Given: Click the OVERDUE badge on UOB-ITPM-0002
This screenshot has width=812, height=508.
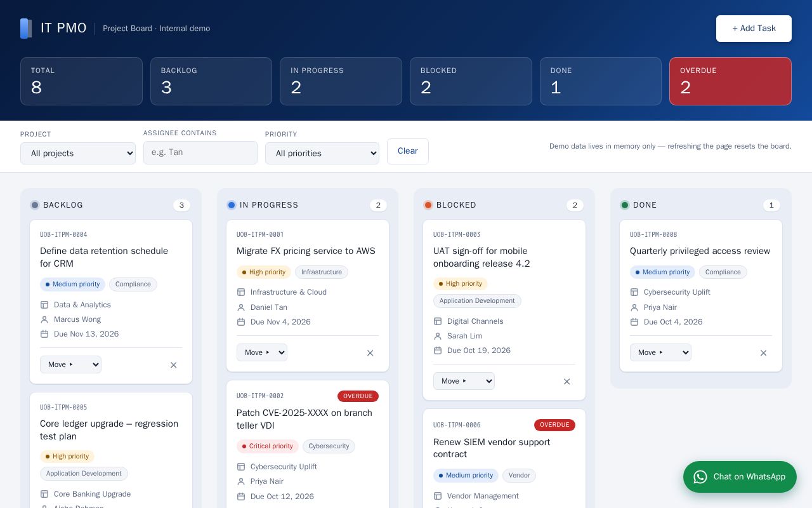Looking at the screenshot, I should [x=358, y=396].
